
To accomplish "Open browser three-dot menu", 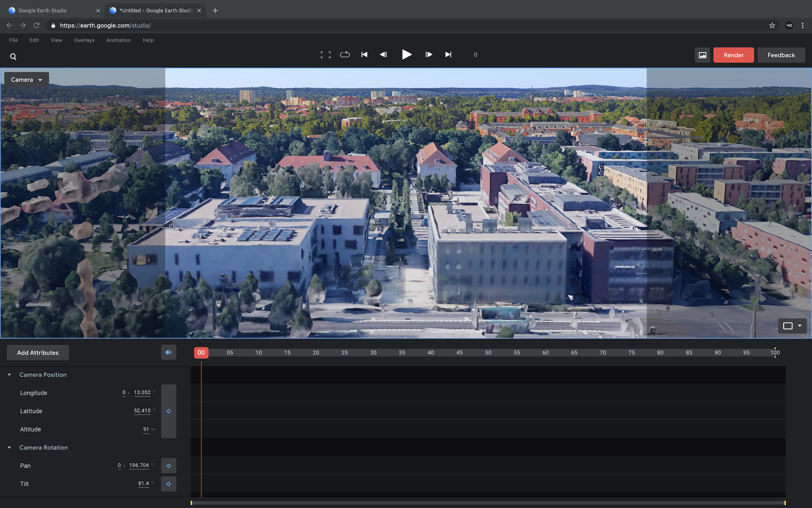I will tap(803, 25).
